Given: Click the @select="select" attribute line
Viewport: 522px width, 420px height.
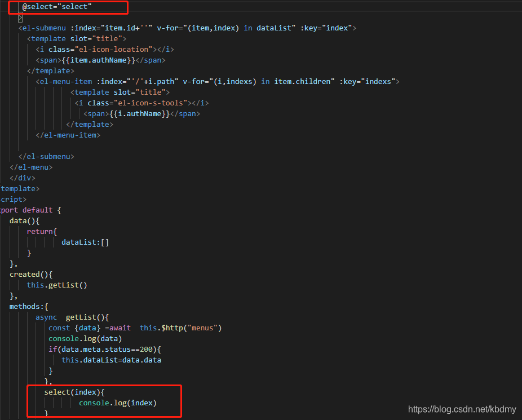Looking at the screenshot, I should pyautogui.click(x=57, y=7).
